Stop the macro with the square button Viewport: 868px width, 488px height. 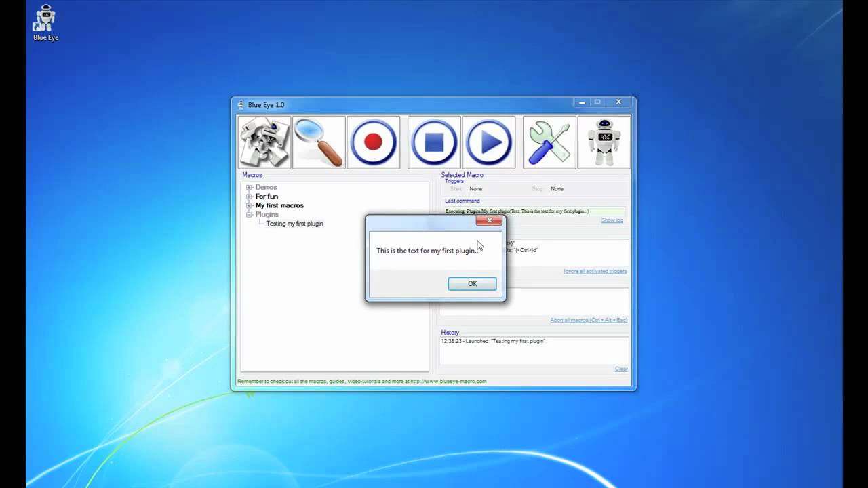434,142
